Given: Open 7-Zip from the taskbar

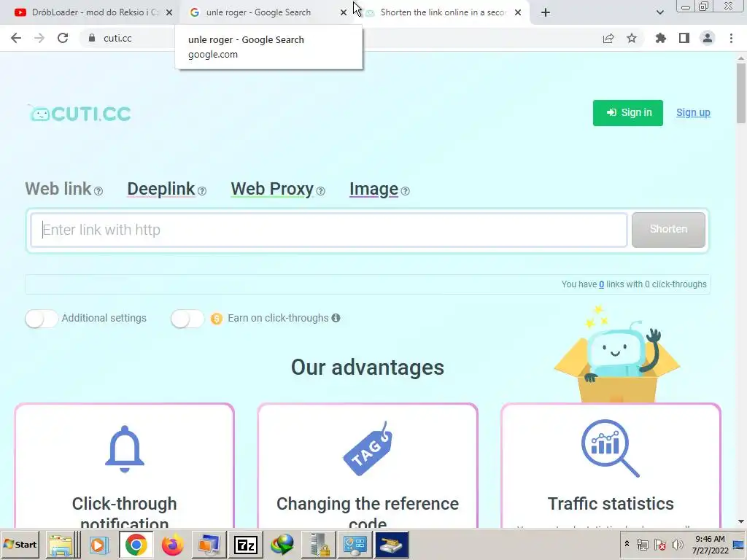Looking at the screenshot, I should [246, 545].
